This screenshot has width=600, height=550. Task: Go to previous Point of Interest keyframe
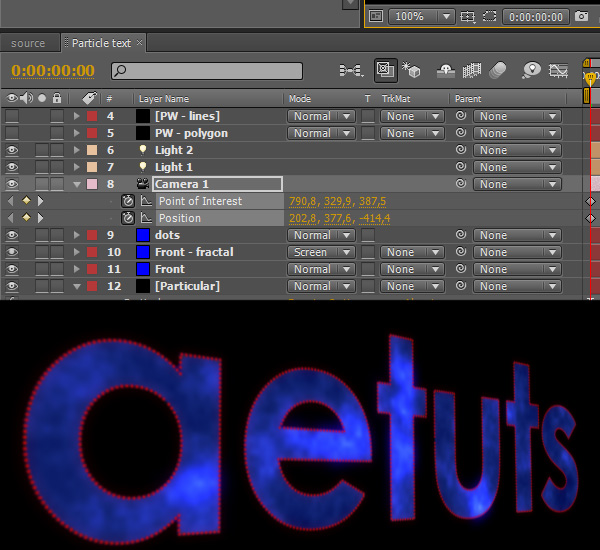pos(11,201)
